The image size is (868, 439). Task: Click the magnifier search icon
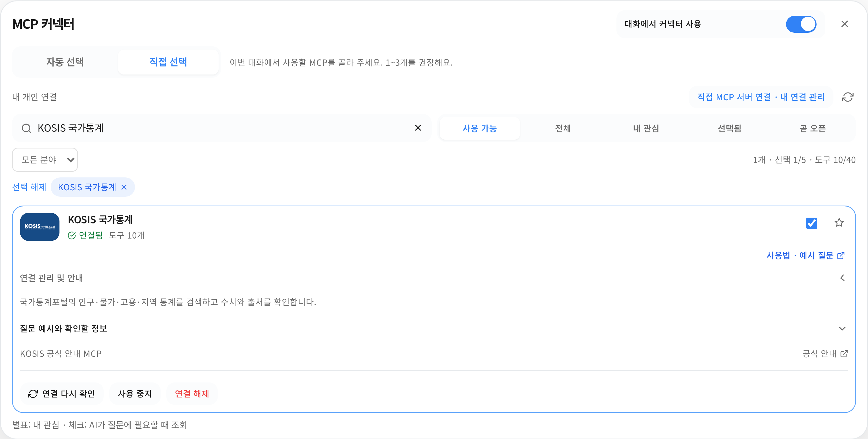[26, 128]
